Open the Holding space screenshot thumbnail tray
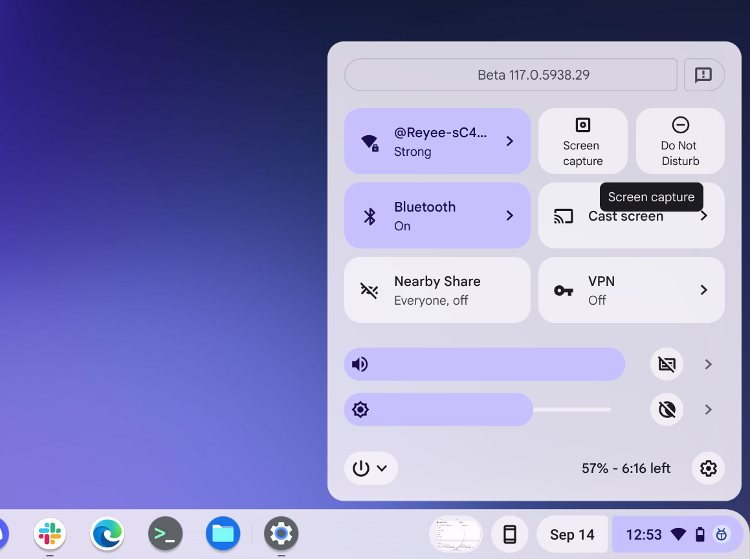Screen dimensions: 750x559 point(456,534)
